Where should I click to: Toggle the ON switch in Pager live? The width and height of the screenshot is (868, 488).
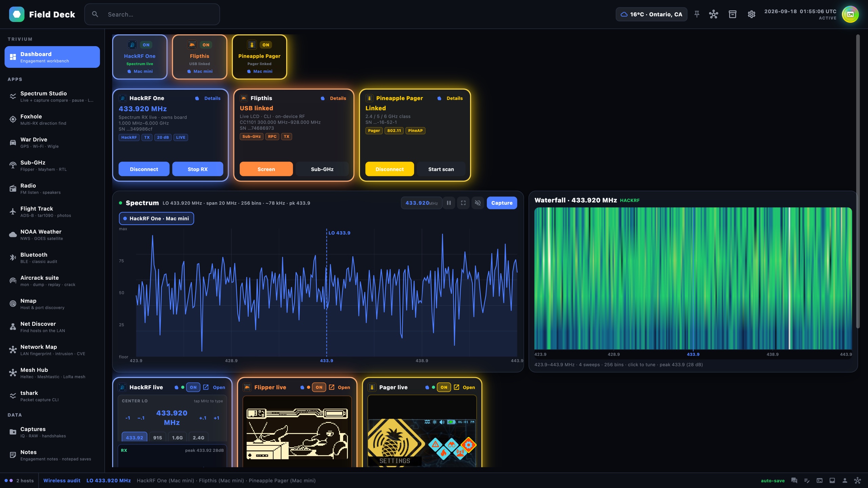(x=444, y=387)
